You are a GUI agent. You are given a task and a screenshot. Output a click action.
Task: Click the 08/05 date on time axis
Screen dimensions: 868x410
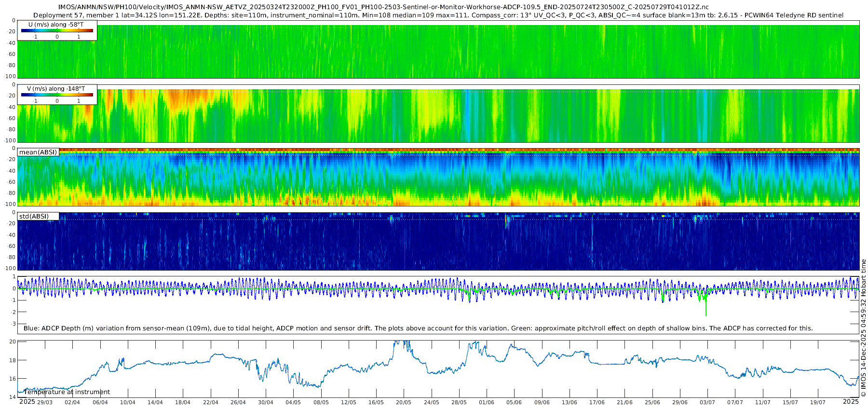[x=321, y=402]
